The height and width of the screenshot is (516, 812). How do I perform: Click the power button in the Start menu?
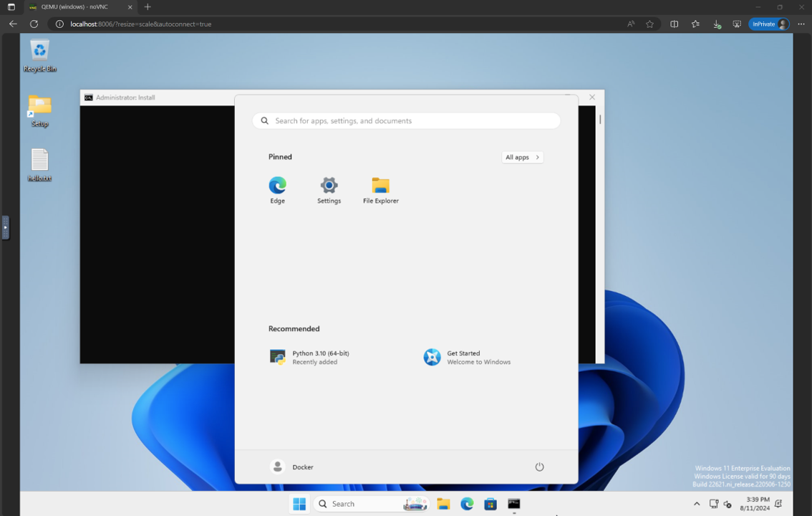tap(539, 467)
